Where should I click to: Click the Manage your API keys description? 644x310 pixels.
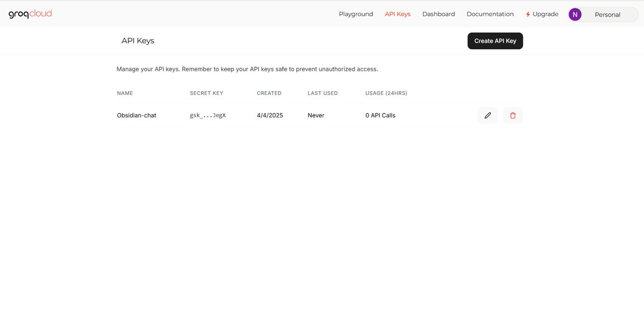[x=247, y=69]
